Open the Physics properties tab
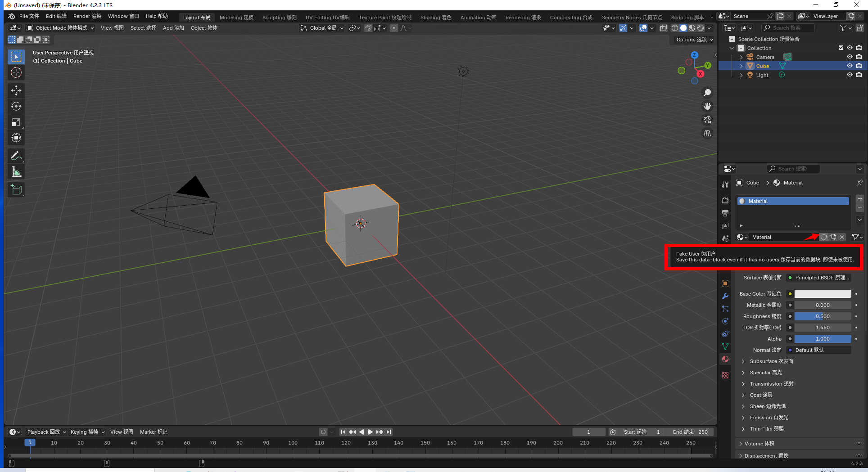Viewport: 868px width, 472px height. tap(725, 321)
